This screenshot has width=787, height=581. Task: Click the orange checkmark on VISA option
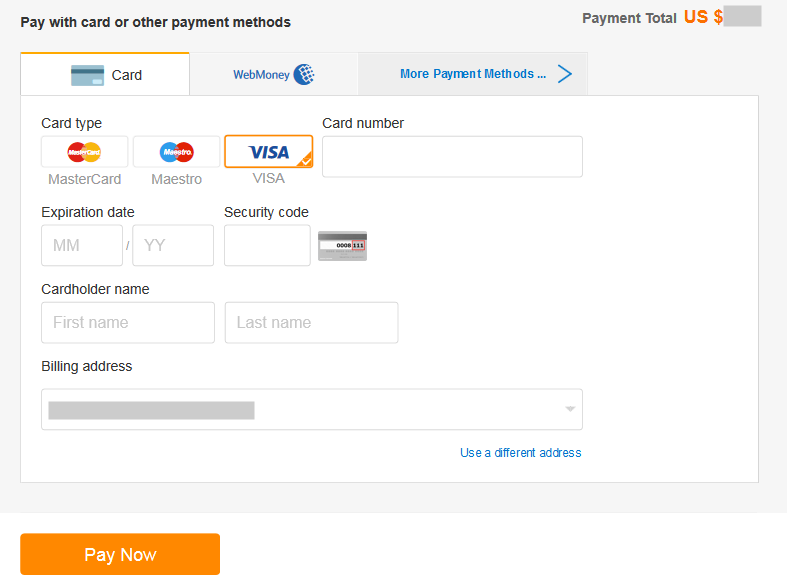(x=306, y=161)
